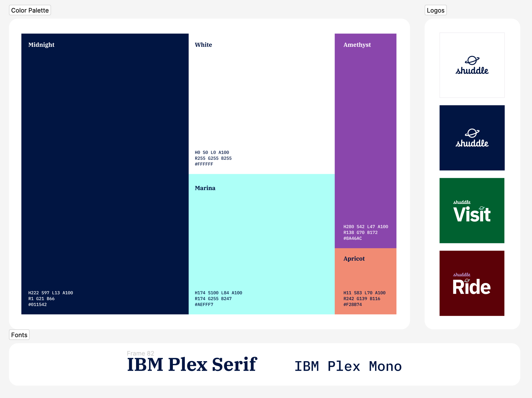Screen dimensions: 532x398
Task: Click the Logos section label
Action: 435,10
